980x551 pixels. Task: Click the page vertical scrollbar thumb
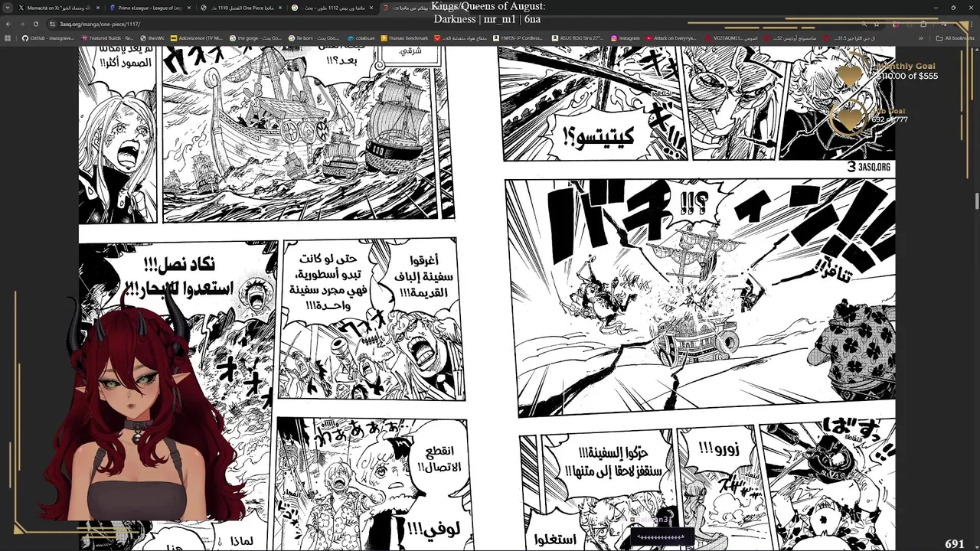[976, 201]
